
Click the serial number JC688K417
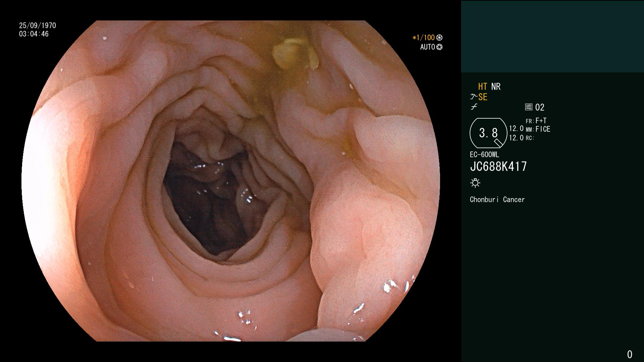point(498,167)
